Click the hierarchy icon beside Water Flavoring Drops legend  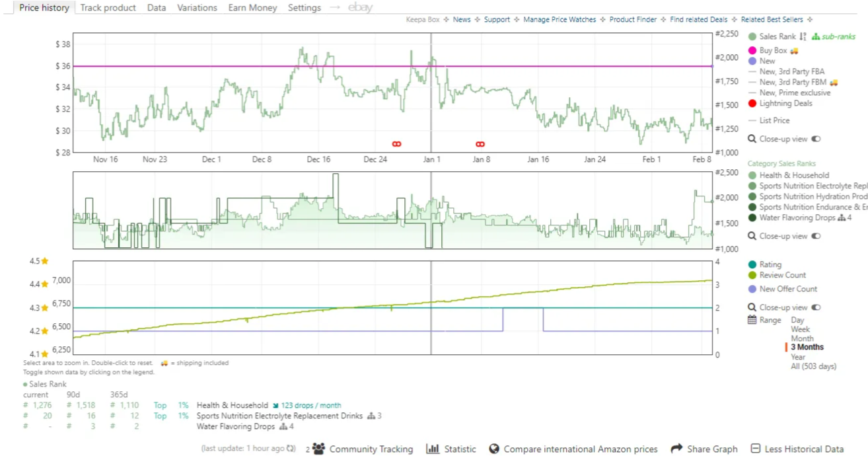842,217
